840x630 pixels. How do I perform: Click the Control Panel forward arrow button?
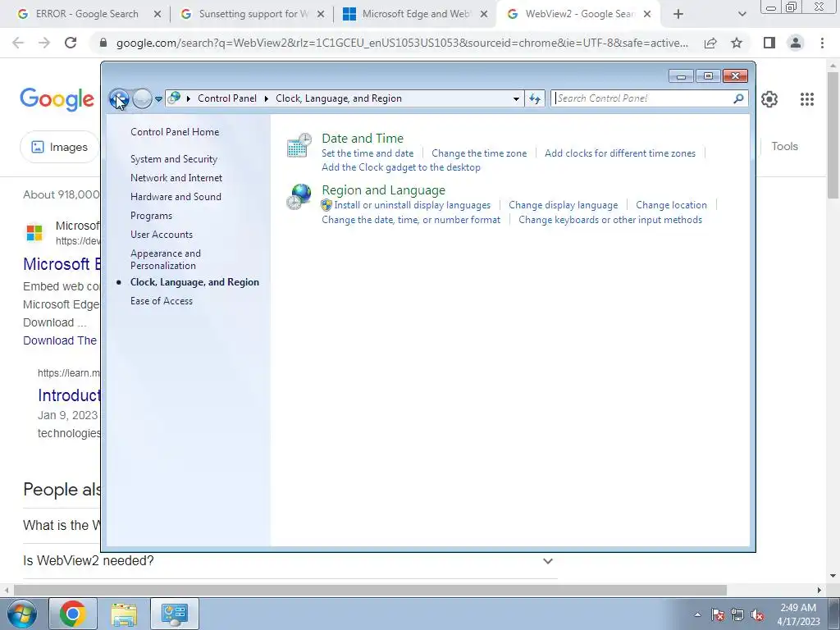coord(142,98)
